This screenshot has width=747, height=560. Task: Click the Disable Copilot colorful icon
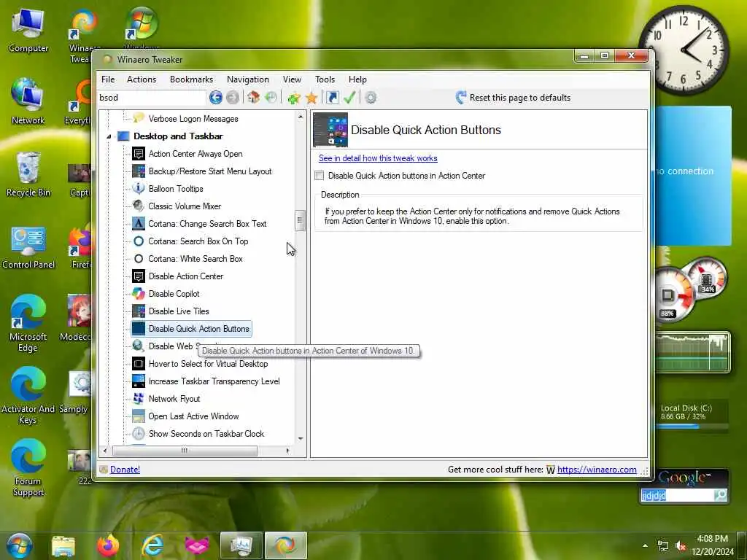[139, 294]
